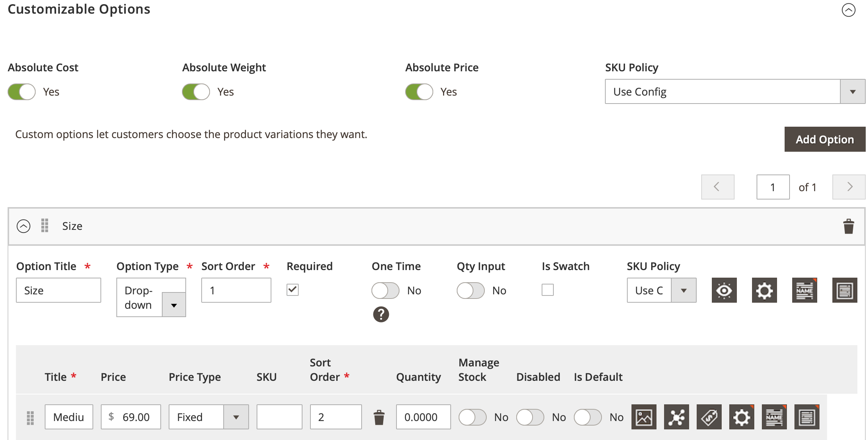Open the value special price tag icon
The image size is (868, 440).
pyautogui.click(x=709, y=417)
